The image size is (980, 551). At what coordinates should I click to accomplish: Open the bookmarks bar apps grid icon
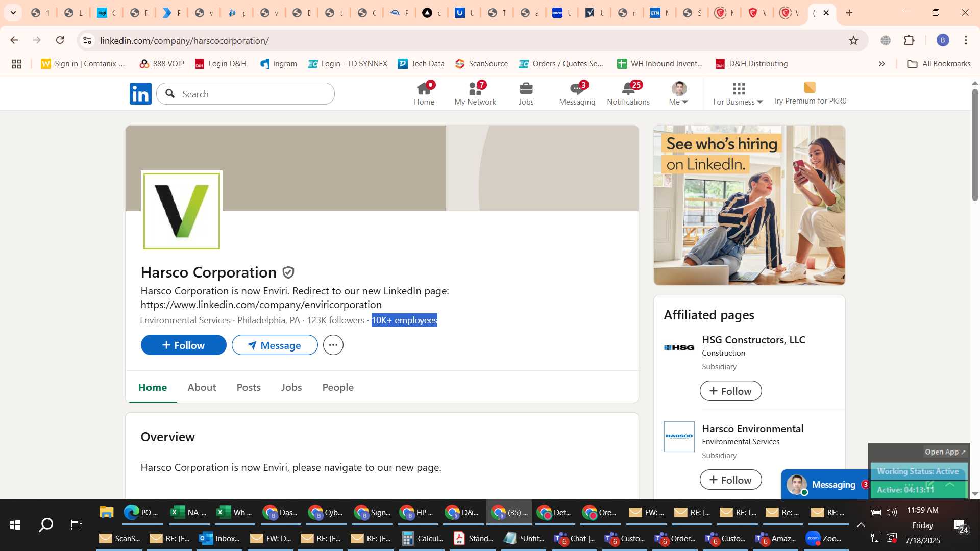pyautogui.click(x=16, y=64)
